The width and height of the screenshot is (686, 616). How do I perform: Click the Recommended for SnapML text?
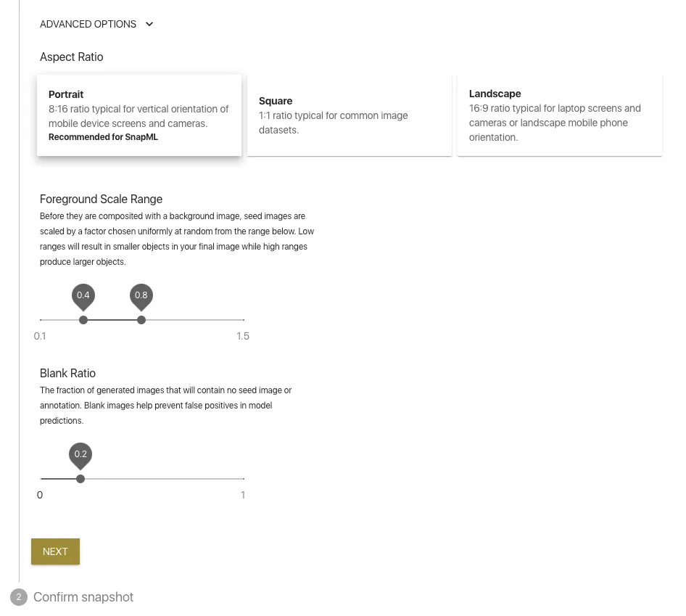103,137
